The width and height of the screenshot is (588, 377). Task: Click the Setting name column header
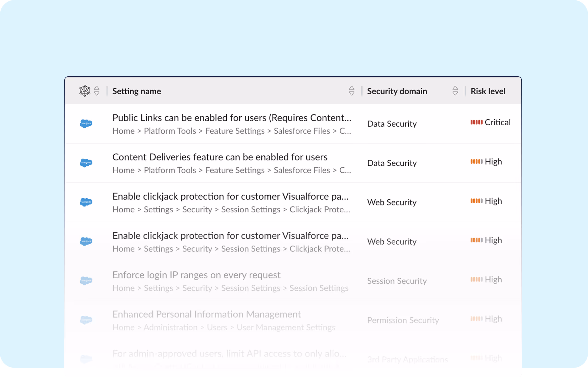(x=136, y=91)
